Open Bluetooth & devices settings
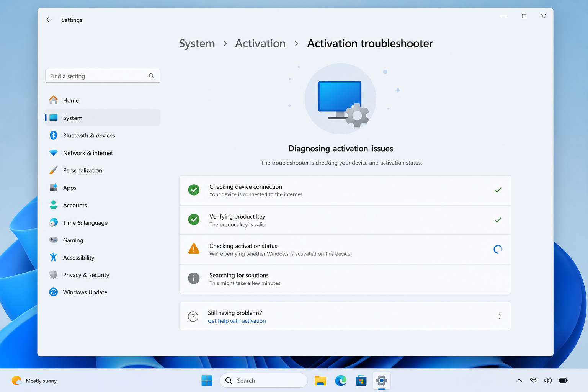Screen dimensions: 588x392 pos(103,135)
